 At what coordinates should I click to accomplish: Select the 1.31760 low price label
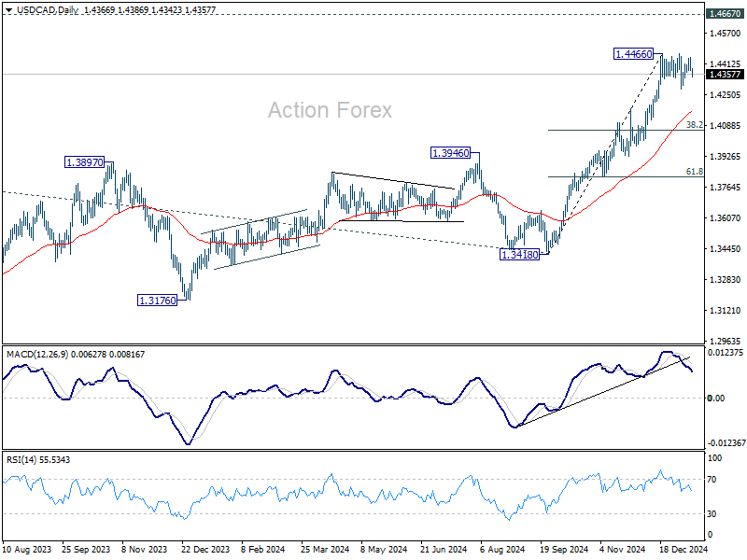pyautogui.click(x=157, y=301)
